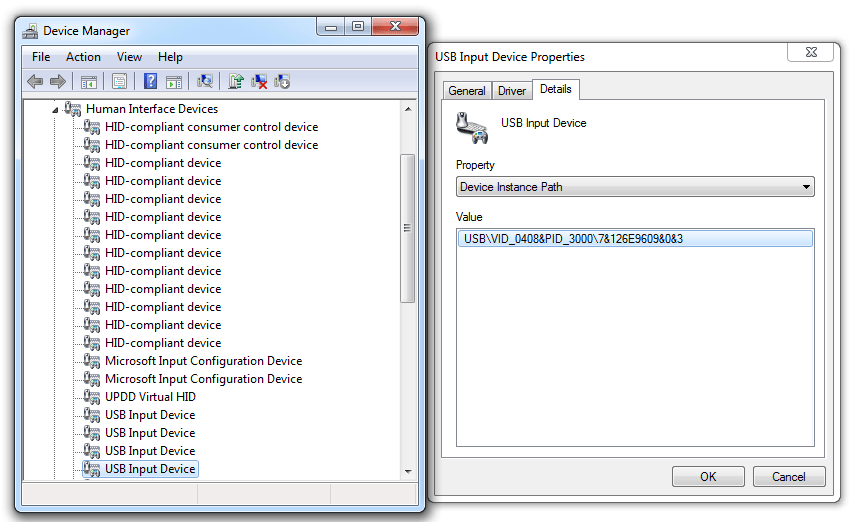
Task: Close the Device Manager window
Action: point(396,27)
